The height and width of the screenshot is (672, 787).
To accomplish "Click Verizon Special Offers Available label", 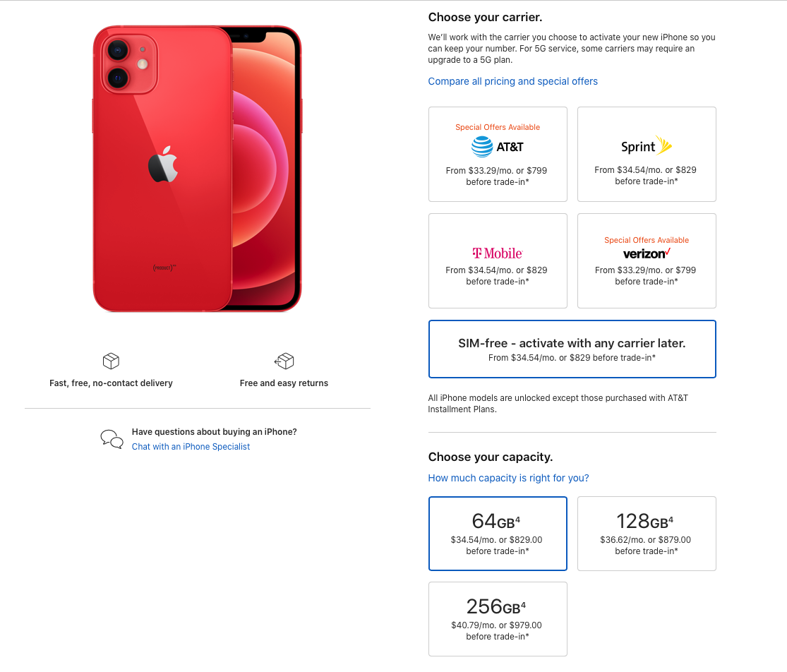I will click(x=647, y=240).
